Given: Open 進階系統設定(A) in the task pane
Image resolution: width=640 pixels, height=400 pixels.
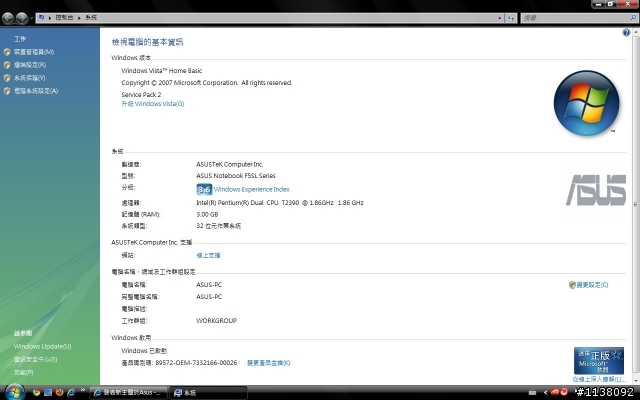Looking at the screenshot, I should 36,91.
